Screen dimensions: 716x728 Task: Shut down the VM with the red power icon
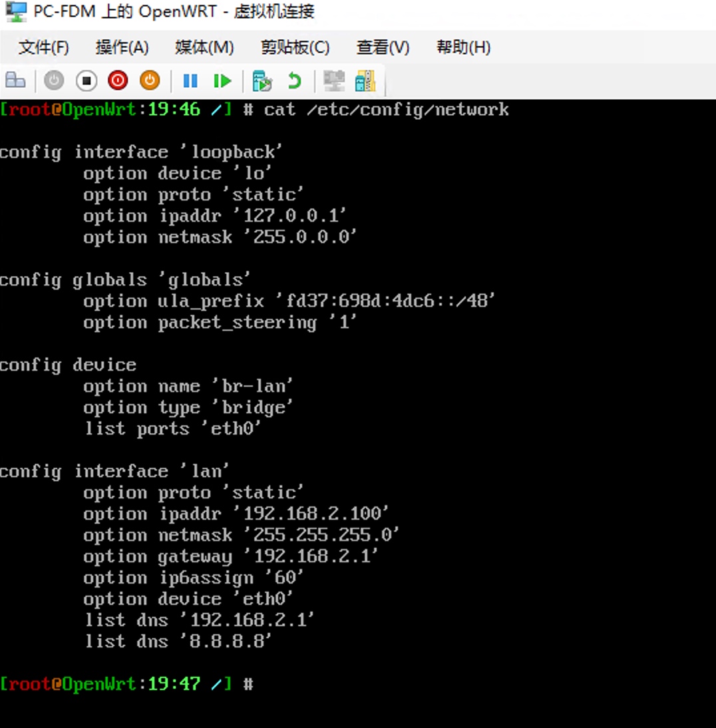pos(118,81)
